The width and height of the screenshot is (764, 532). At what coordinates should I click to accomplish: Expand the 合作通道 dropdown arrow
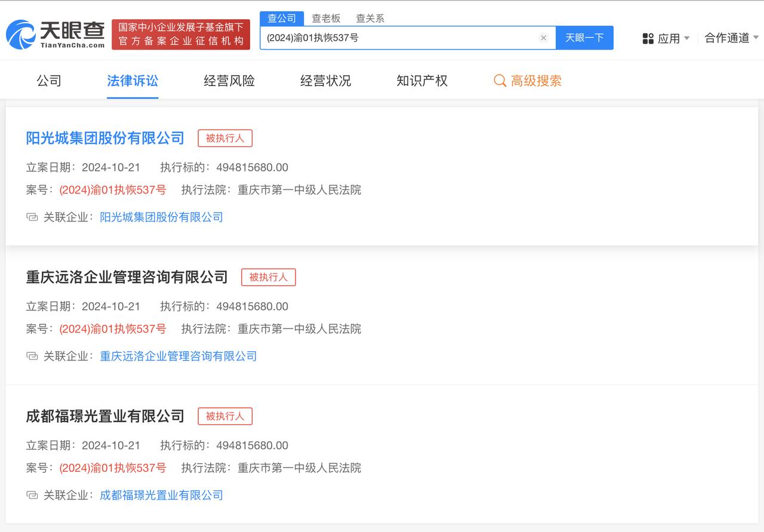[x=756, y=38]
